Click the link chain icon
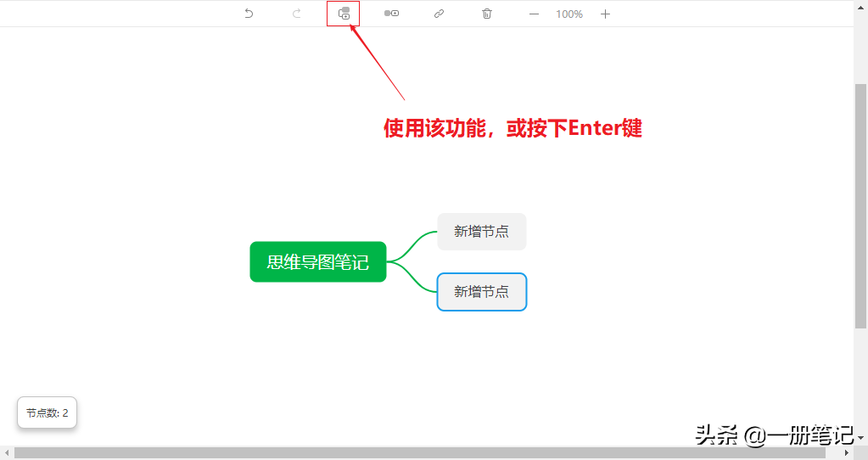The width and height of the screenshot is (868, 460). pos(439,14)
